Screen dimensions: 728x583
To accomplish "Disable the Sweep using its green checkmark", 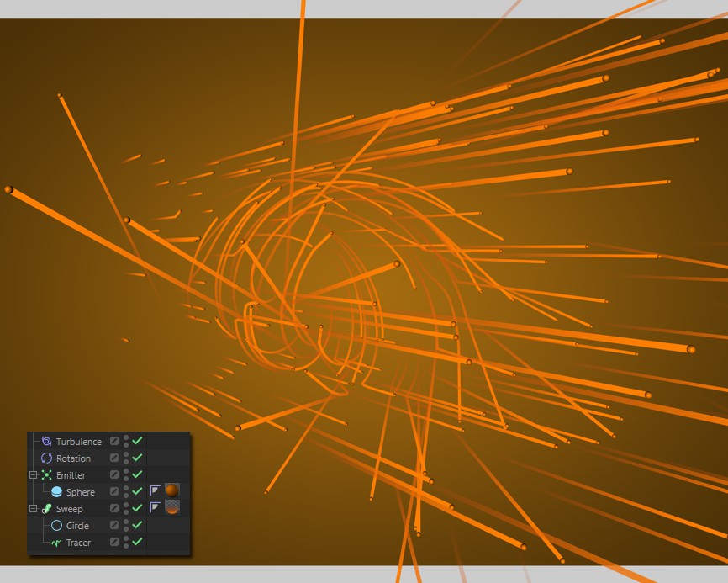I will (x=137, y=508).
